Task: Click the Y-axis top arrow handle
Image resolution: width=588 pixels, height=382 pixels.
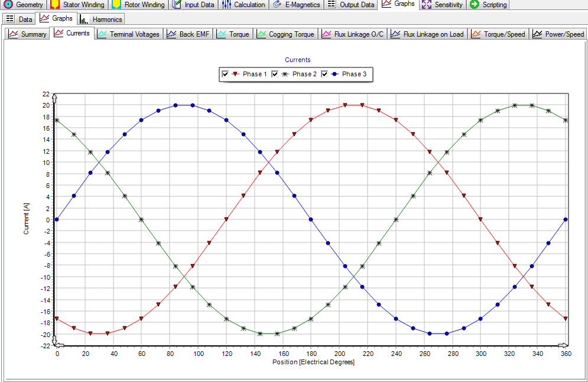Action: [x=54, y=97]
